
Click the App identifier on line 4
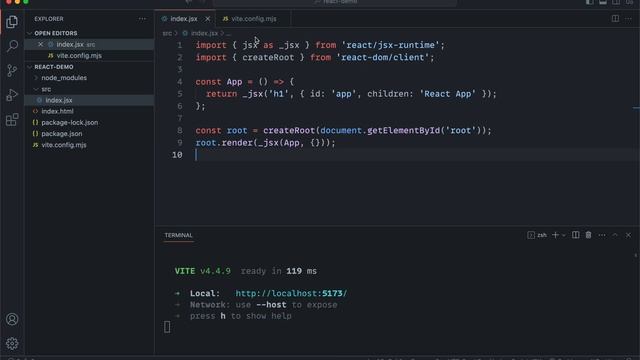[x=234, y=82]
